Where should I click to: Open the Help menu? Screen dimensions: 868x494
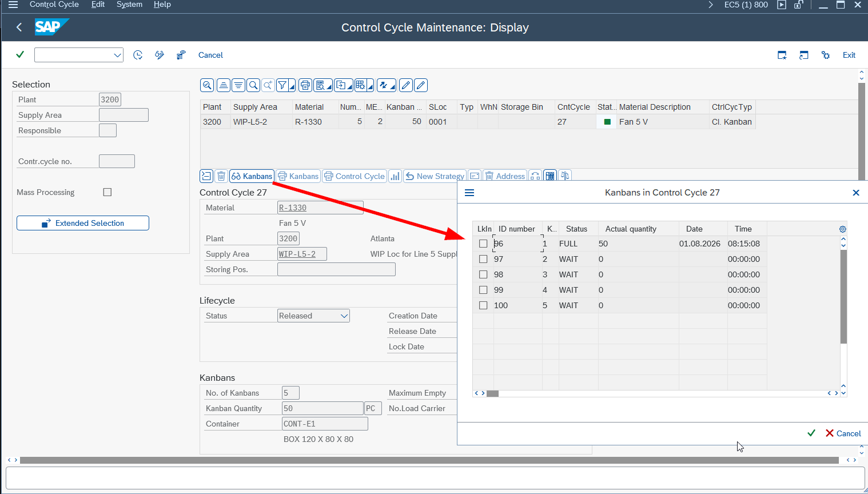tap(162, 5)
